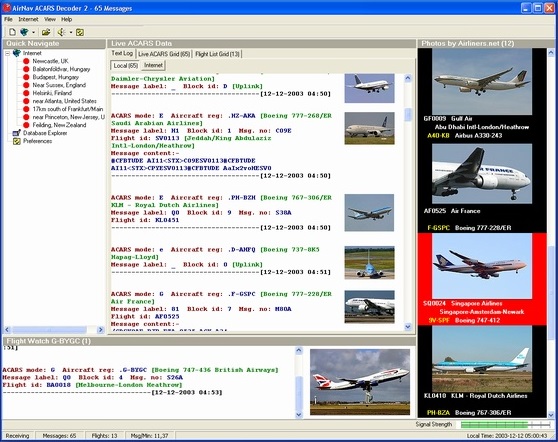
Task: Select near Atlanta, United States station
Action: 64,101
